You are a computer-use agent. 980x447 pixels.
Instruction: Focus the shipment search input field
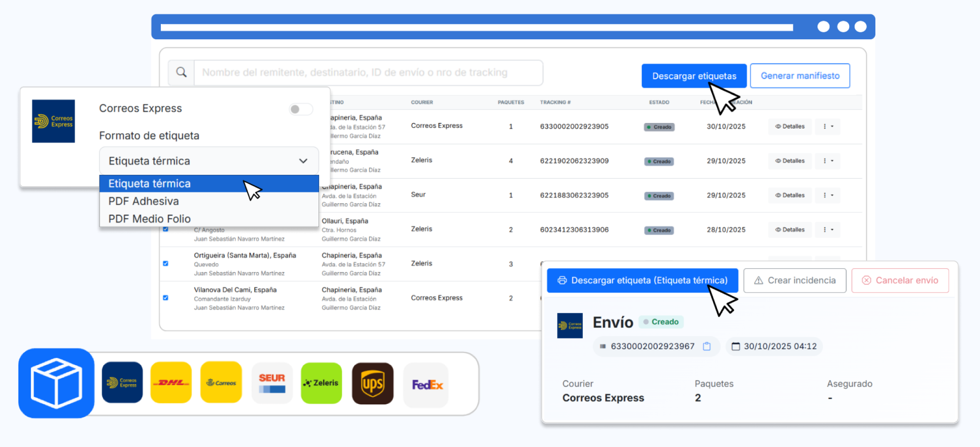click(367, 73)
